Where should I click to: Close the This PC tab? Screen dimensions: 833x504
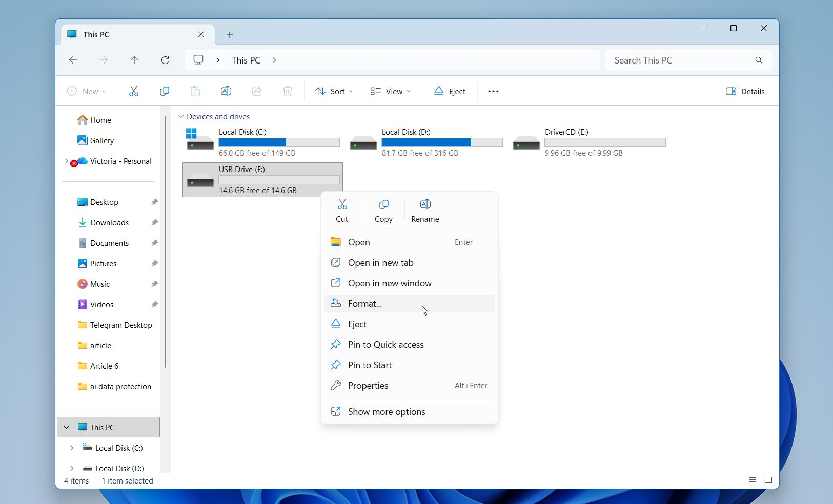tap(201, 34)
